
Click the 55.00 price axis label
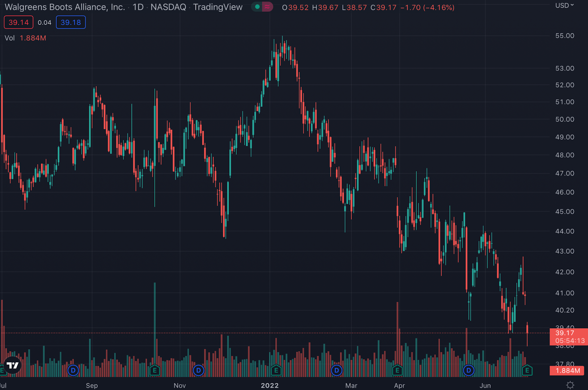tap(565, 36)
